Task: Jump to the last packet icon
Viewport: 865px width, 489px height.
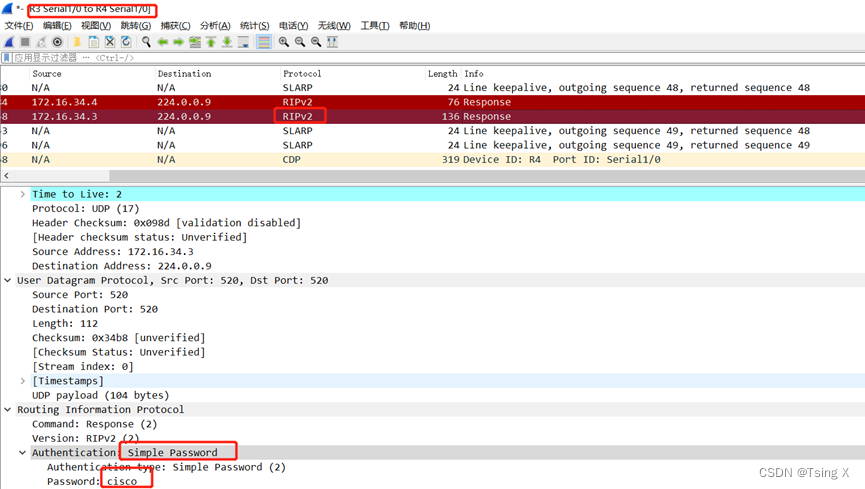Action: (x=227, y=42)
